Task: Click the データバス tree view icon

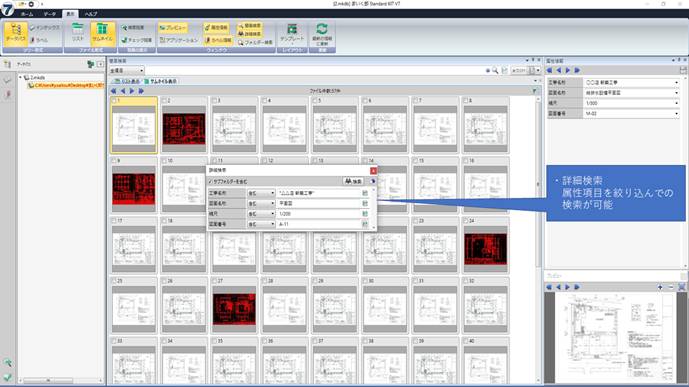Action: click(16, 33)
